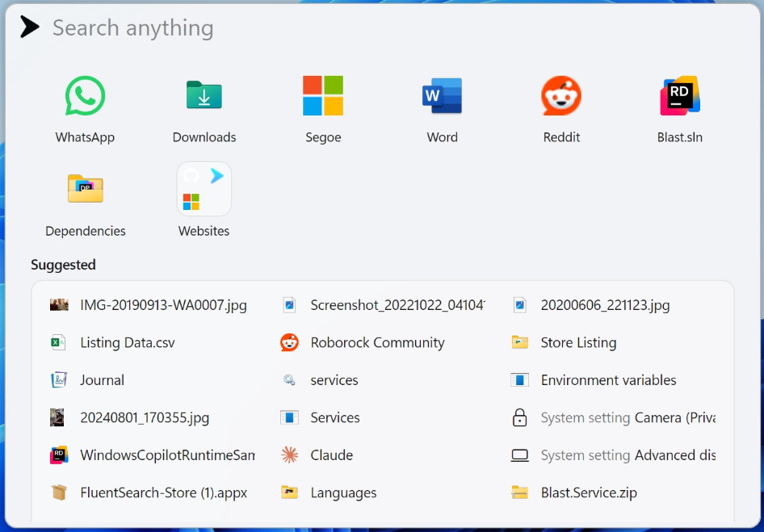Open the WhatsApp pinned app icon
764x532 pixels.
click(86, 95)
